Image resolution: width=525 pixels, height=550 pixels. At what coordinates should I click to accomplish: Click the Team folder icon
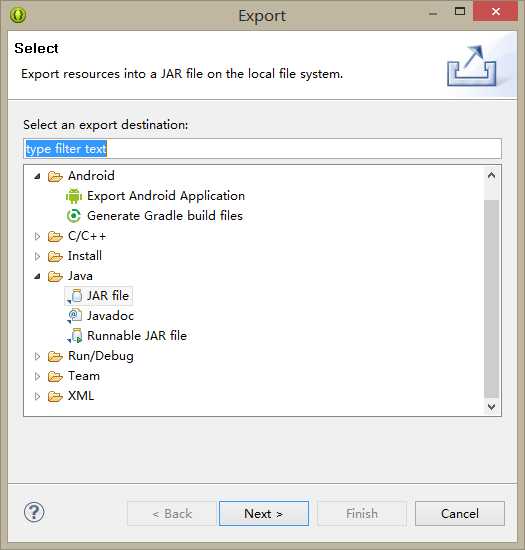pos(55,376)
